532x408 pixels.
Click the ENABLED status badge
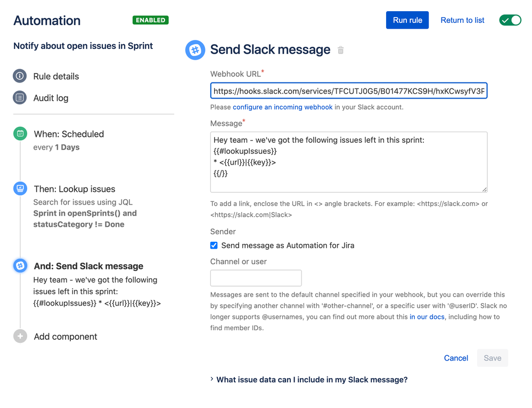[x=150, y=20]
